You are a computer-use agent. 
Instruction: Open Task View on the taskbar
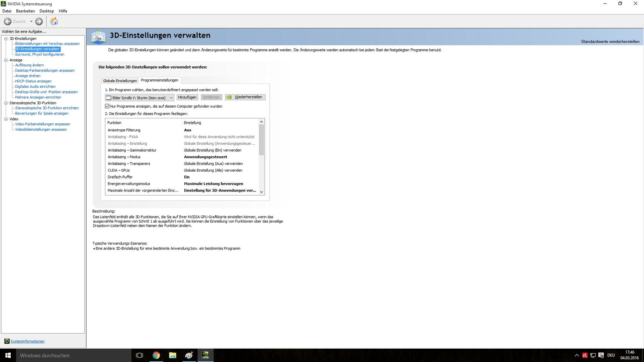point(140,355)
